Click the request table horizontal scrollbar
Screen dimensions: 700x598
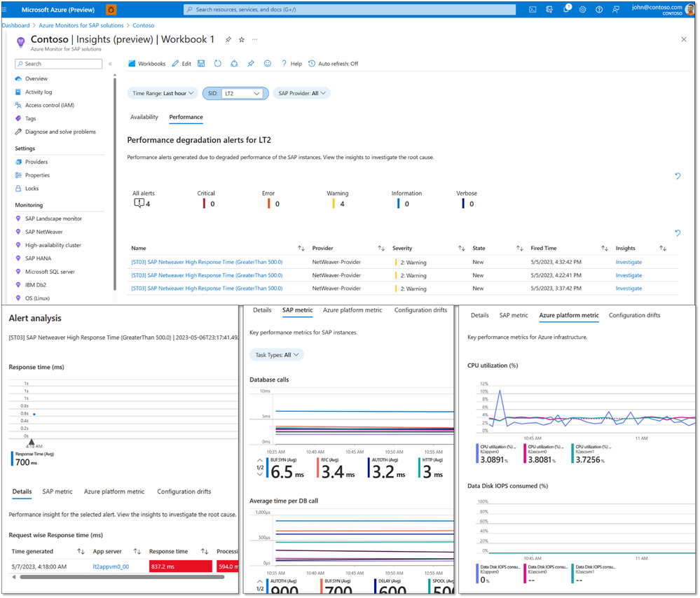[122, 577]
